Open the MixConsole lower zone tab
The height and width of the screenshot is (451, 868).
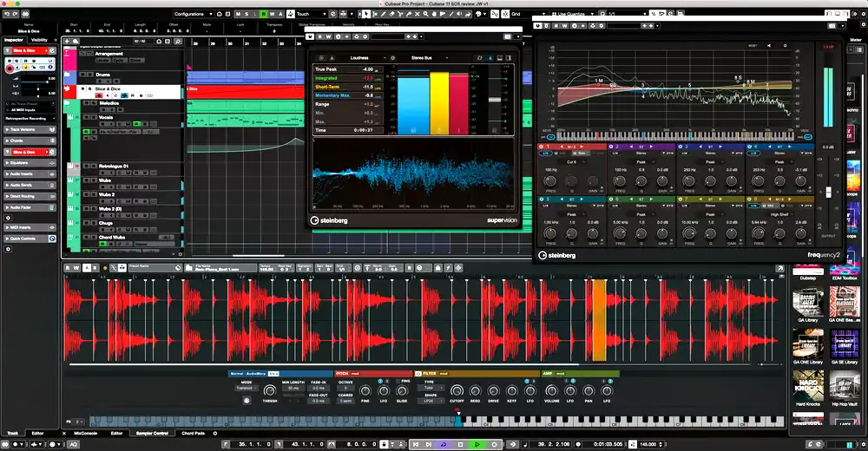(x=85, y=434)
